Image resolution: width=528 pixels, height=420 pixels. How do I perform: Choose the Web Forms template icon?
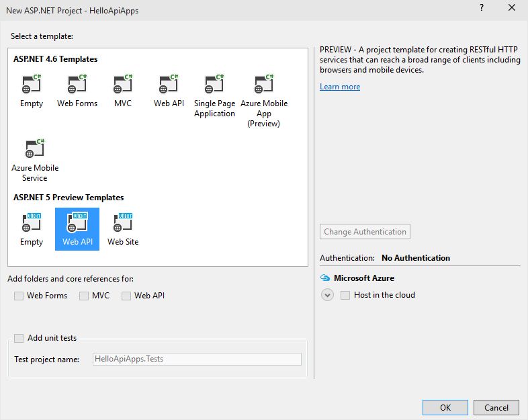point(77,84)
